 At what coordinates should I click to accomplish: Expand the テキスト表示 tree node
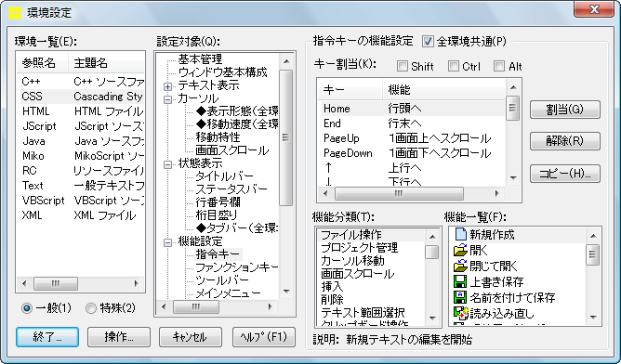pos(168,86)
